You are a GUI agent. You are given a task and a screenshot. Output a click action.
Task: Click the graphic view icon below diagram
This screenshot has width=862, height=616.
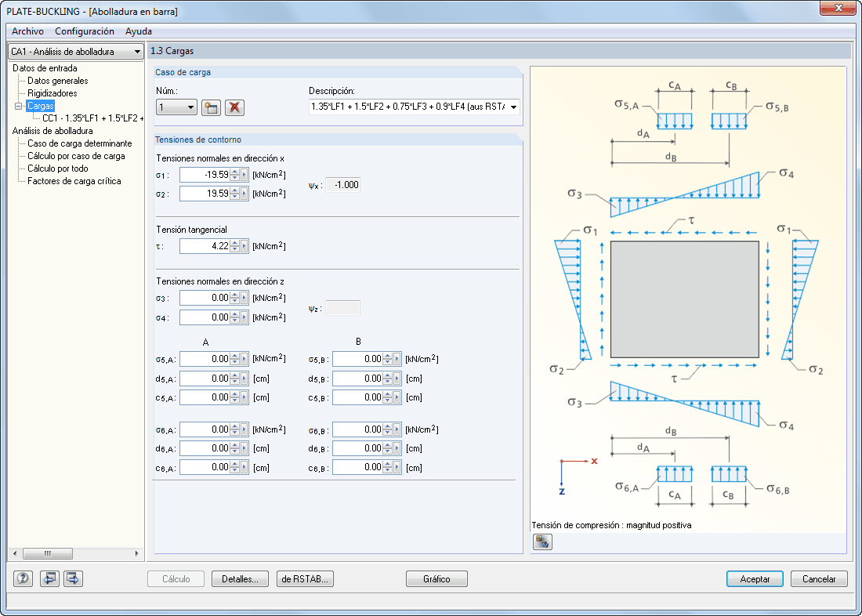point(542,542)
